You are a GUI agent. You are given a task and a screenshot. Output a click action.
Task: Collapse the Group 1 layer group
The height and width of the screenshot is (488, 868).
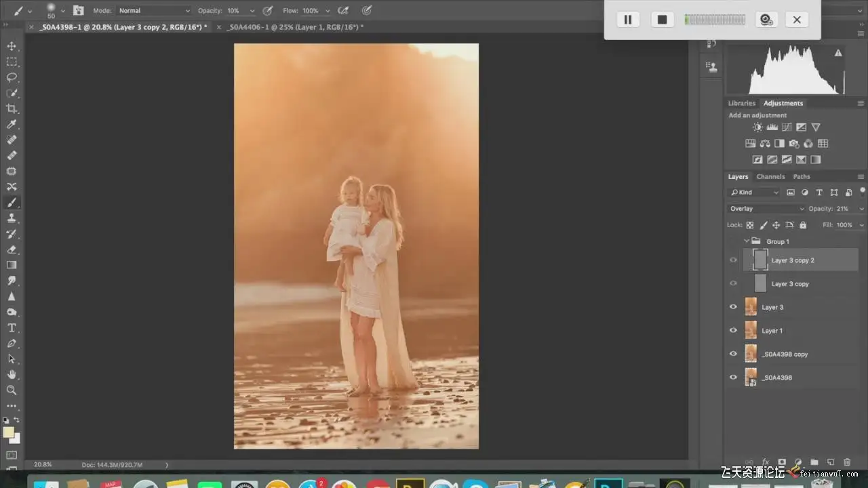(x=747, y=241)
